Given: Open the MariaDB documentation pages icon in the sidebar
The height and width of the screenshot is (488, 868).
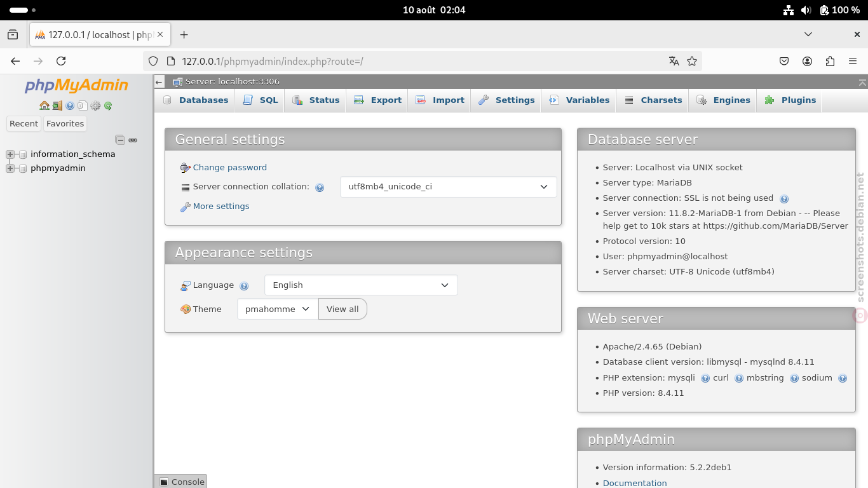Looking at the screenshot, I should (x=83, y=106).
